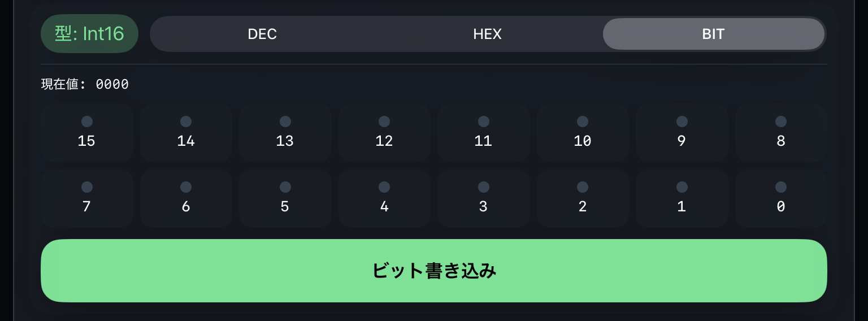Toggle bit 14 indicator
Screen dimensions: 868x321
point(186,133)
